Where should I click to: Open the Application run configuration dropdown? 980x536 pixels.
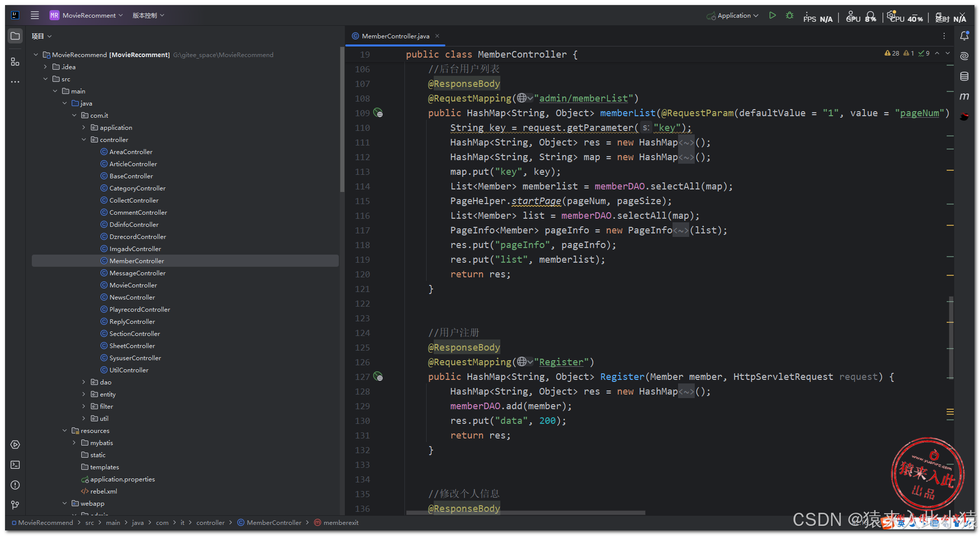[733, 15]
